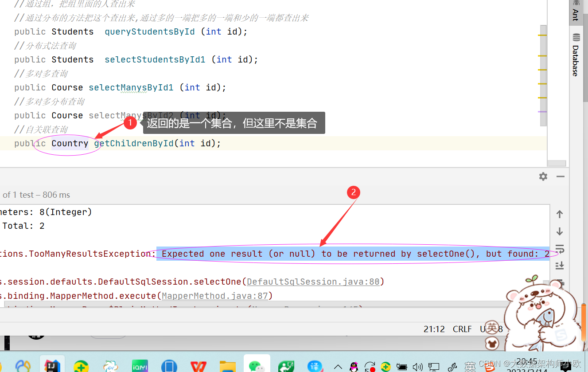Select the soft-wrap lines icon in console toolbar
The image size is (588, 372).
[559, 249]
